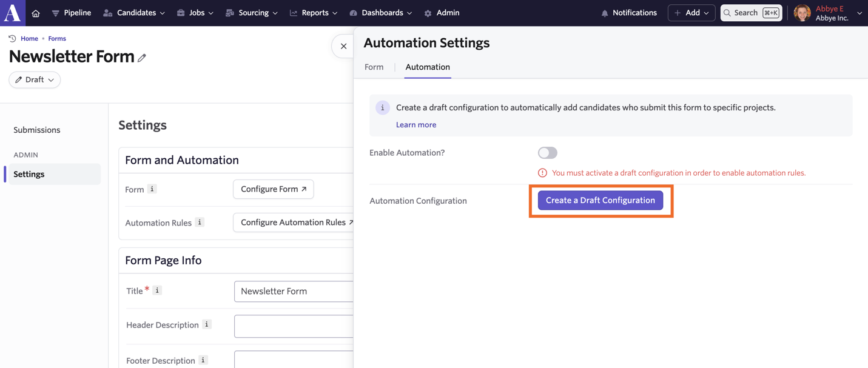This screenshot has width=868, height=368.
Task: Switch to the Form tab
Action: [374, 67]
